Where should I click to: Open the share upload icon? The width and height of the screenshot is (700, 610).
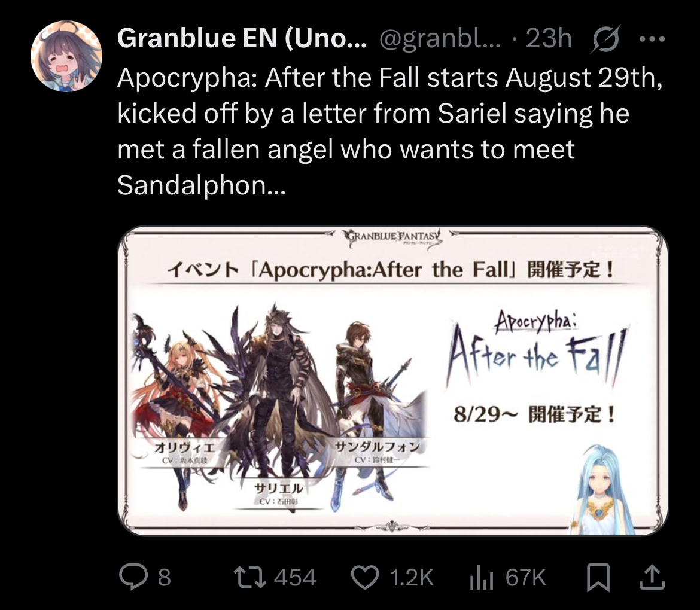pos(652,577)
